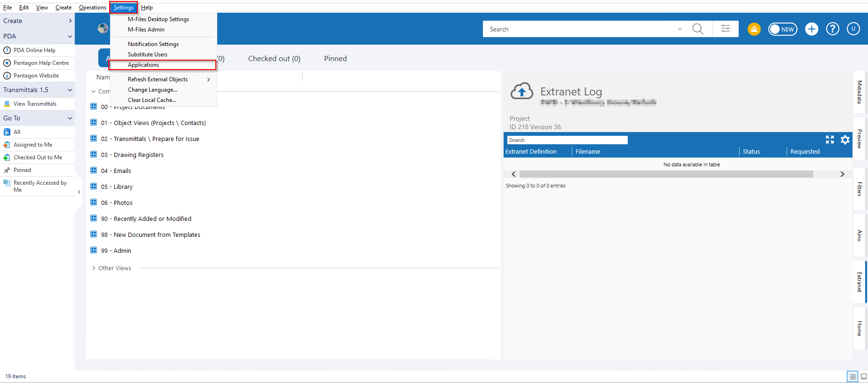
Task: Open the search filter options icon
Action: pyautogui.click(x=726, y=29)
